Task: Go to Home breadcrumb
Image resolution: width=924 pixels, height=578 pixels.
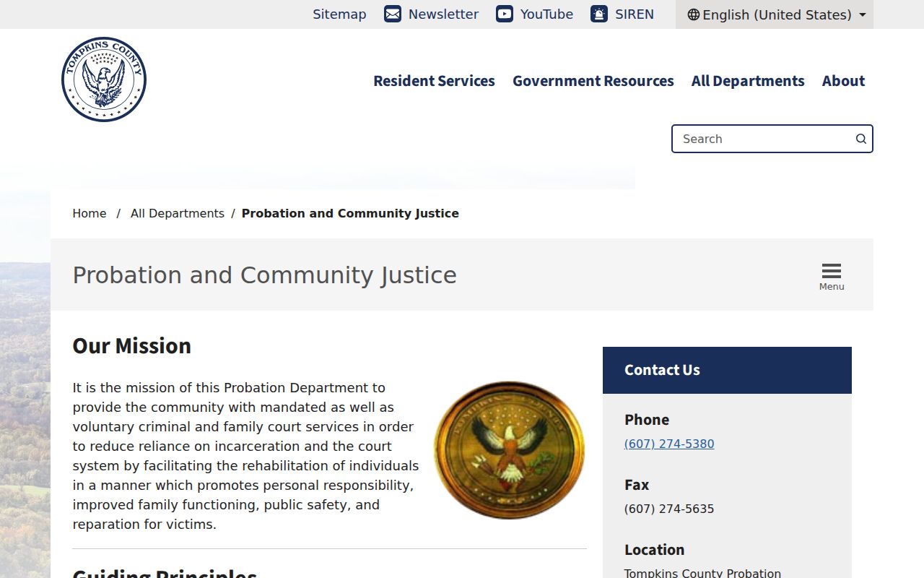Action: [90, 213]
